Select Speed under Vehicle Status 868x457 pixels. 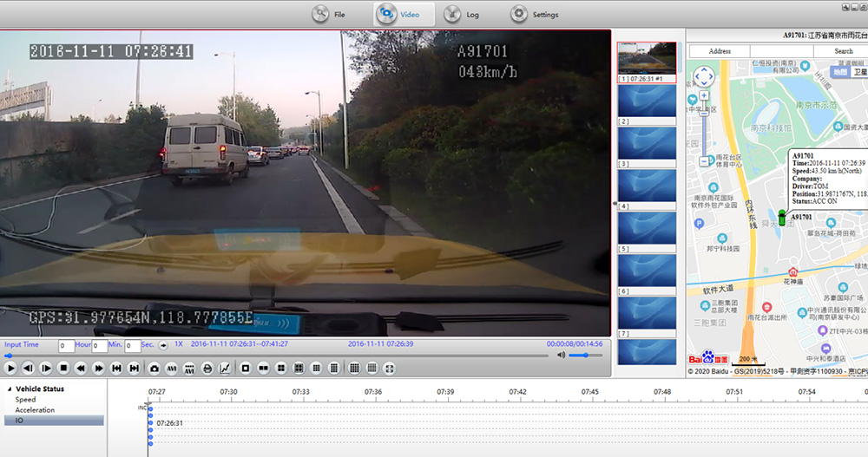tap(25, 400)
